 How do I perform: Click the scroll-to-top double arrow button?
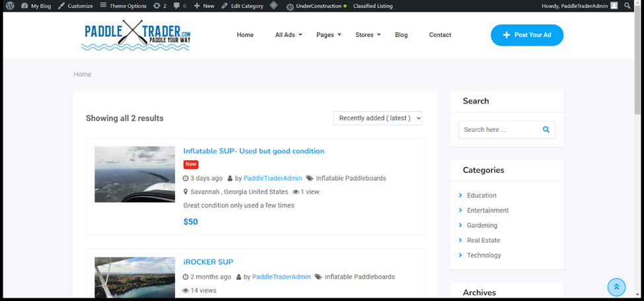pyautogui.click(x=616, y=287)
